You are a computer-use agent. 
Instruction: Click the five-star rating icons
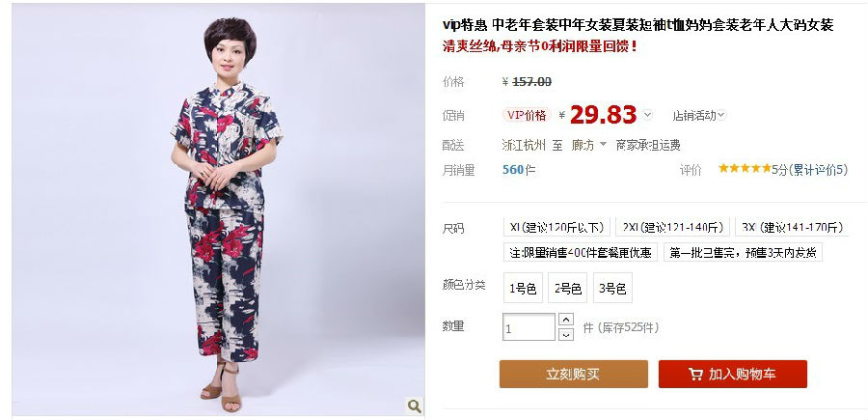click(745, 168)
